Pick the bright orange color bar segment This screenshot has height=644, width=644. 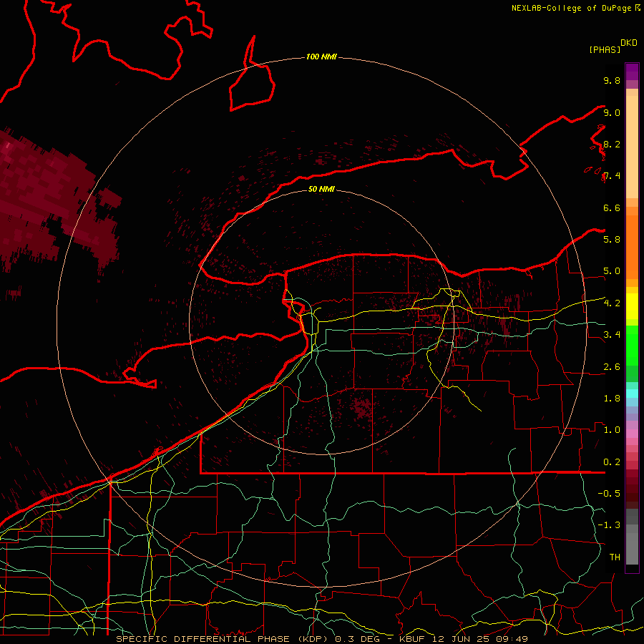click(632, 248)
